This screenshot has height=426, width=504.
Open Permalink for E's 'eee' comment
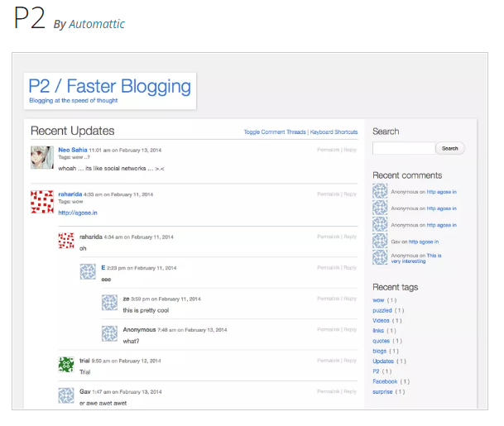329,268
